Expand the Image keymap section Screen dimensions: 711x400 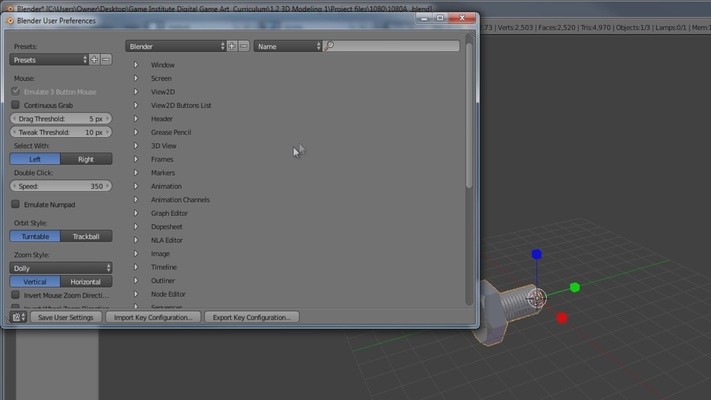[136, 254]
